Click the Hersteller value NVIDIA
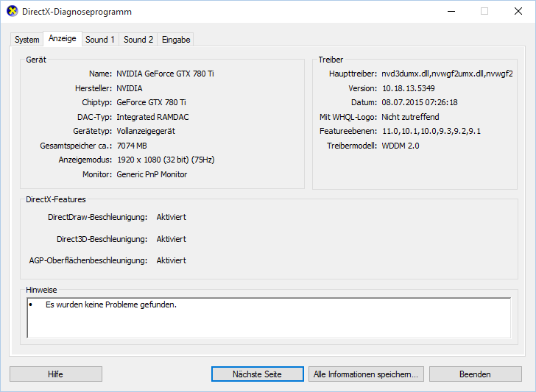The image size is (536, 392). click(x=130, y=88)
